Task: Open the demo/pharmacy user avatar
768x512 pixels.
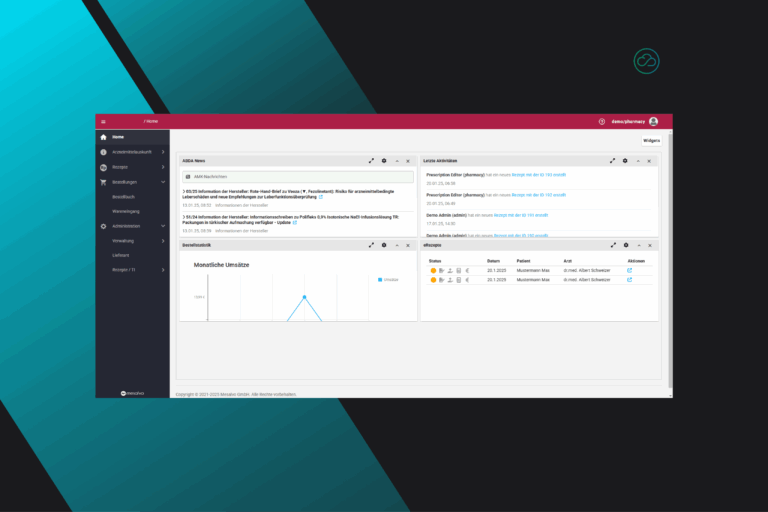Action: pyautogui.click(x=653, y=121)
